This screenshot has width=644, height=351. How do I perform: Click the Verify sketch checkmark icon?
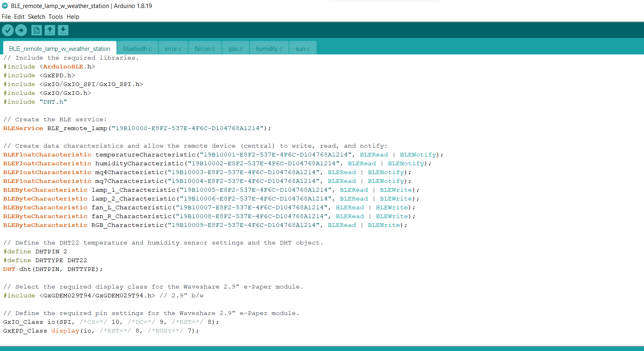coord(8,30)
